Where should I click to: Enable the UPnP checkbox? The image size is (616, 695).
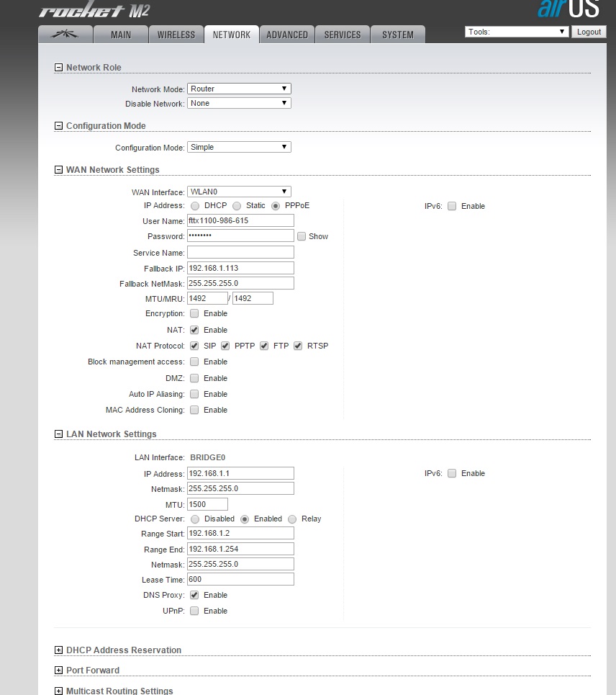(x=194, y=611)
